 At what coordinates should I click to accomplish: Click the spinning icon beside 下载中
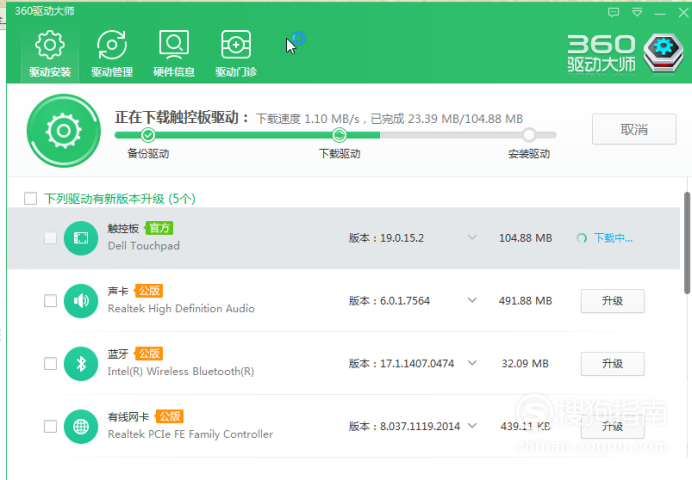coord(582,238)
